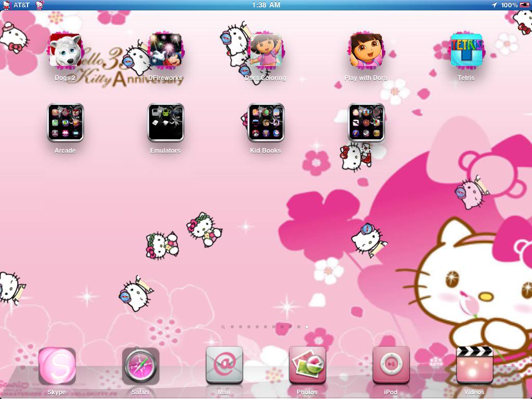Image resolution: width=532 pixels, height=399 pixels.
Task: Open the iPod app in dock
Action: (391, 365)
